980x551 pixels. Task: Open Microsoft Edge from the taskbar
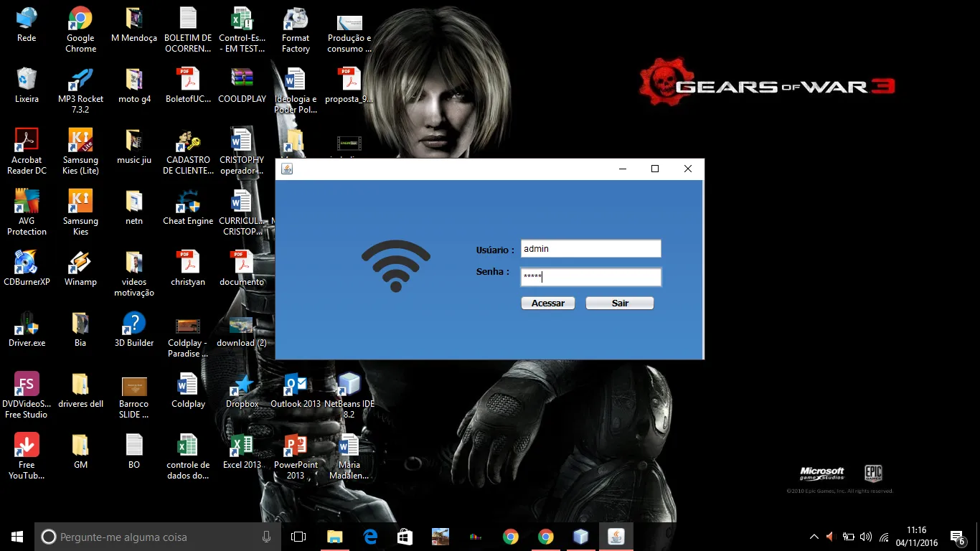pos(370,537)
